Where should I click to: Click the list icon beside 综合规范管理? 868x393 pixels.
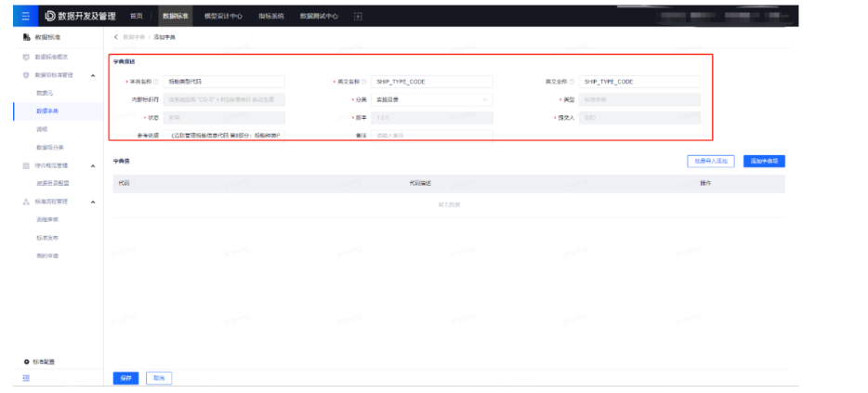pos(26,165)
